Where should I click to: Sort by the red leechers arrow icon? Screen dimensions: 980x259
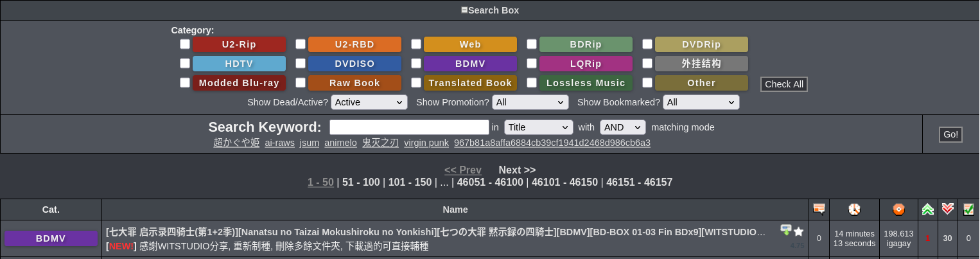pyautogui.click(x=947, y=209)
